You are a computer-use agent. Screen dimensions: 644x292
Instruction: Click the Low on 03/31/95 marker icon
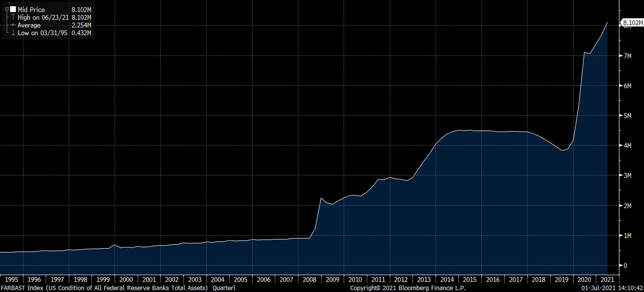point(13,33)
